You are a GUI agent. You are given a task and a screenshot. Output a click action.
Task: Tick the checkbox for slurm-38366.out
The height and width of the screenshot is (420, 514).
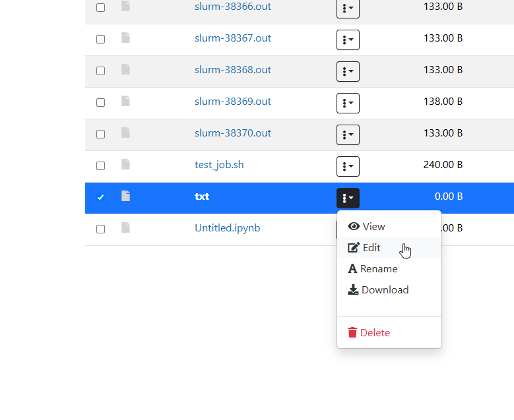[101, 7]
